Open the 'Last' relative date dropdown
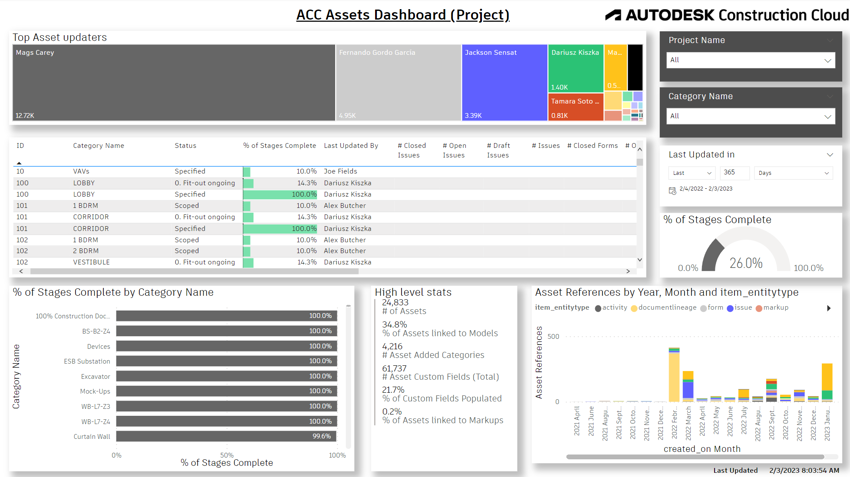The image size is (850, 477). click(692, 173)
